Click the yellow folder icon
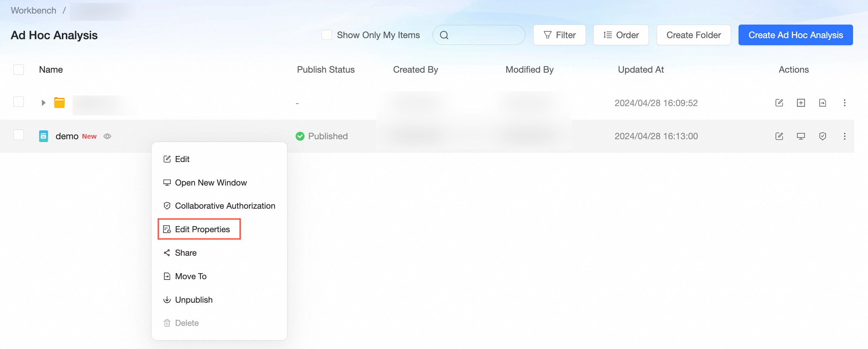The image size is (868, 349). (x=59, y=103)
